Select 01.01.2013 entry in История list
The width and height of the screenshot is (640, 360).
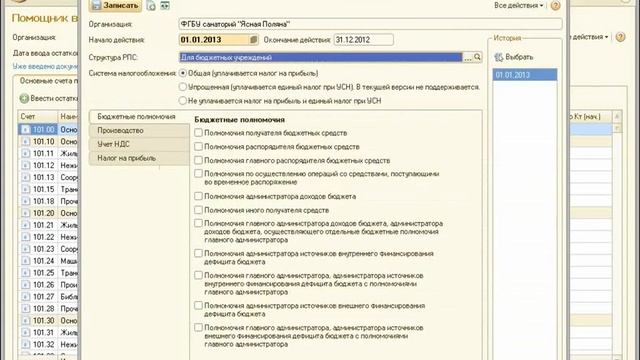[x=525, y=75]
